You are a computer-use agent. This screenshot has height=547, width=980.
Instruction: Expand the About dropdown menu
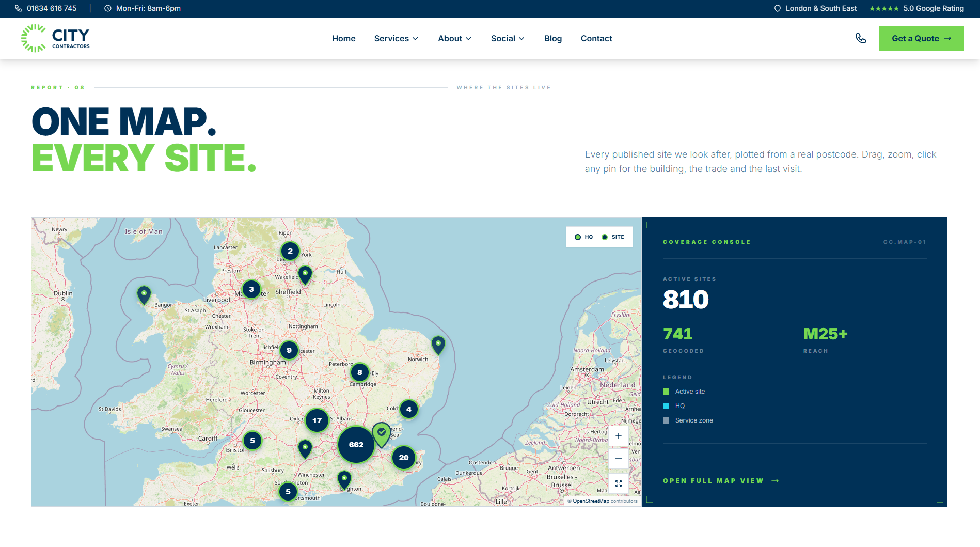(454, 38)
